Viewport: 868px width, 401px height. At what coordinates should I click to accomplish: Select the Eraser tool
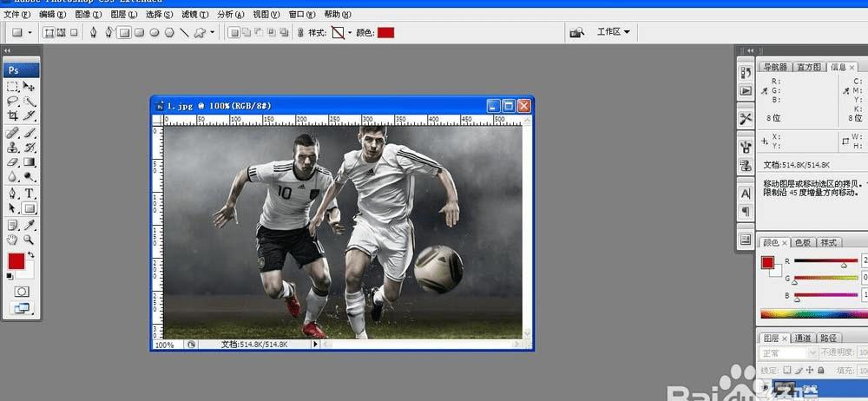[x=12, y=162]
